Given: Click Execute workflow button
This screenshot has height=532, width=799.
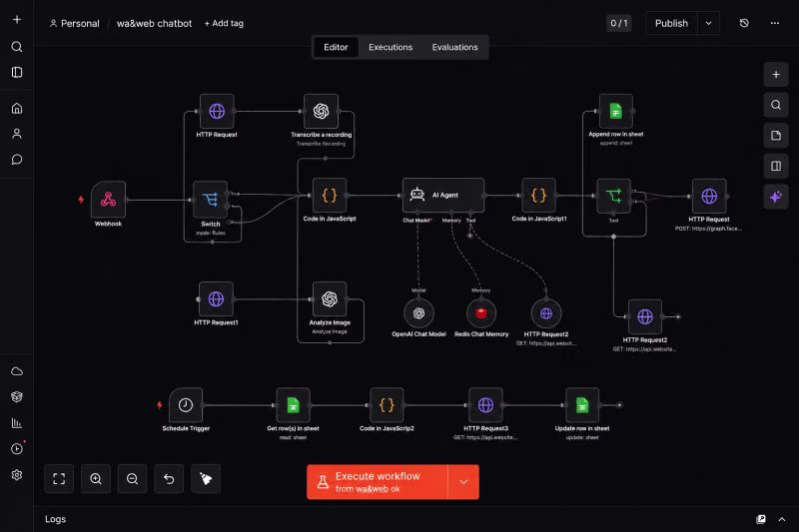Looking at the screenshot, I should click(378, 482).
